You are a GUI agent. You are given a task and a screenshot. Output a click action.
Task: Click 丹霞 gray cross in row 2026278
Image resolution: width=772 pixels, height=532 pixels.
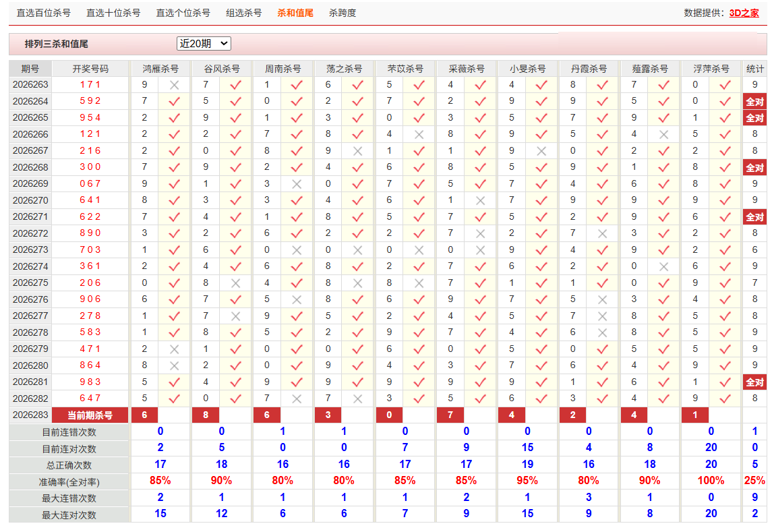coord(603,333)
